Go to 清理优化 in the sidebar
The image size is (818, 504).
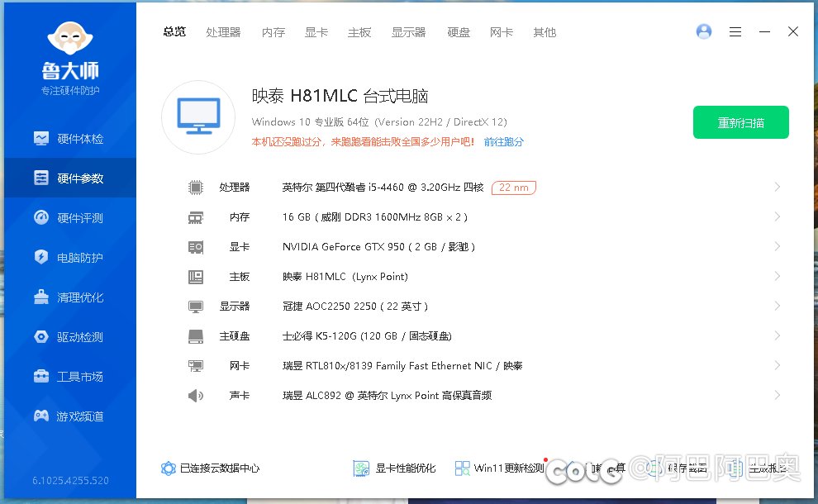(70, 297)
